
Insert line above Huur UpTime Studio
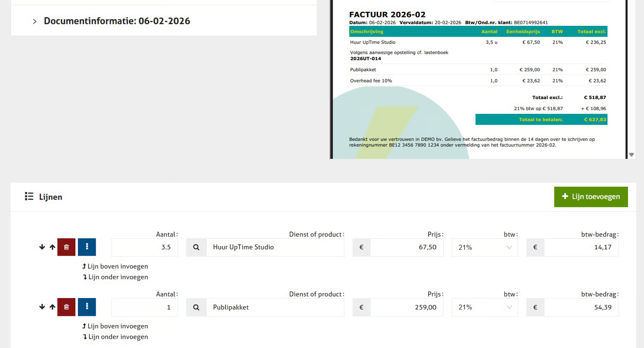(x=115, y=266)
